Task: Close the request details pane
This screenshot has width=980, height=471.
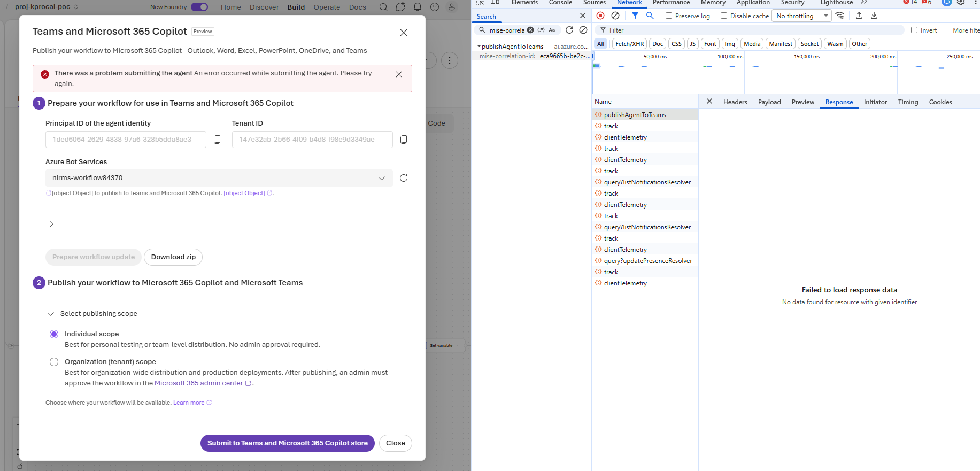Action: 709,101
